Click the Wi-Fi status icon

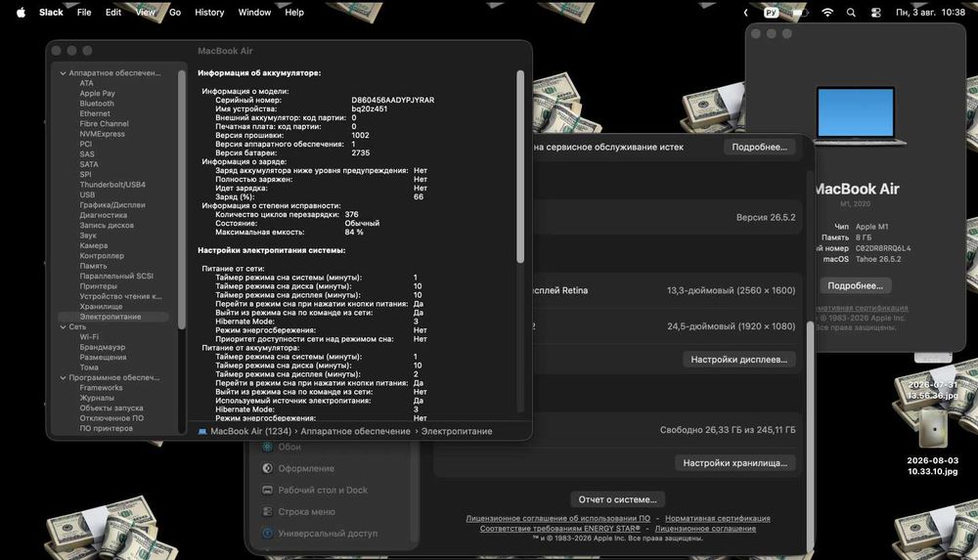coord(827,12)
